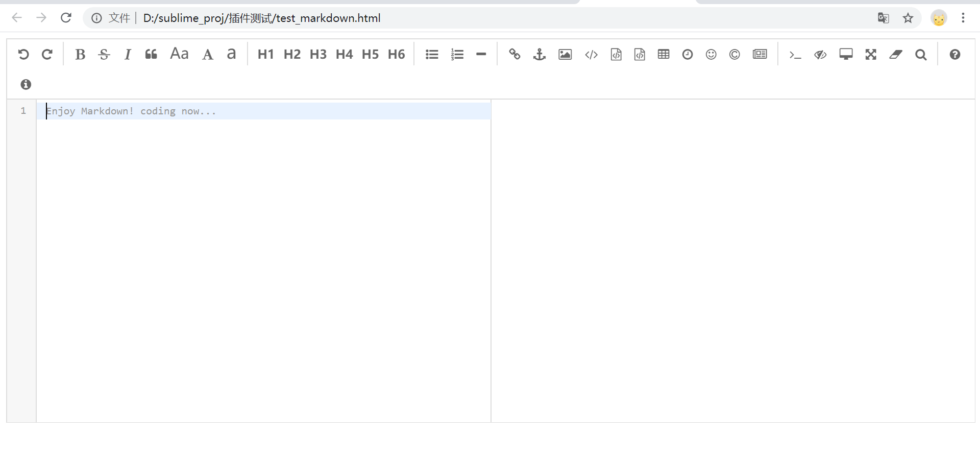Viewport: 980px width, 459px height.
Task: Convert selection to lowercase
Action: click(x=231, y=54)
